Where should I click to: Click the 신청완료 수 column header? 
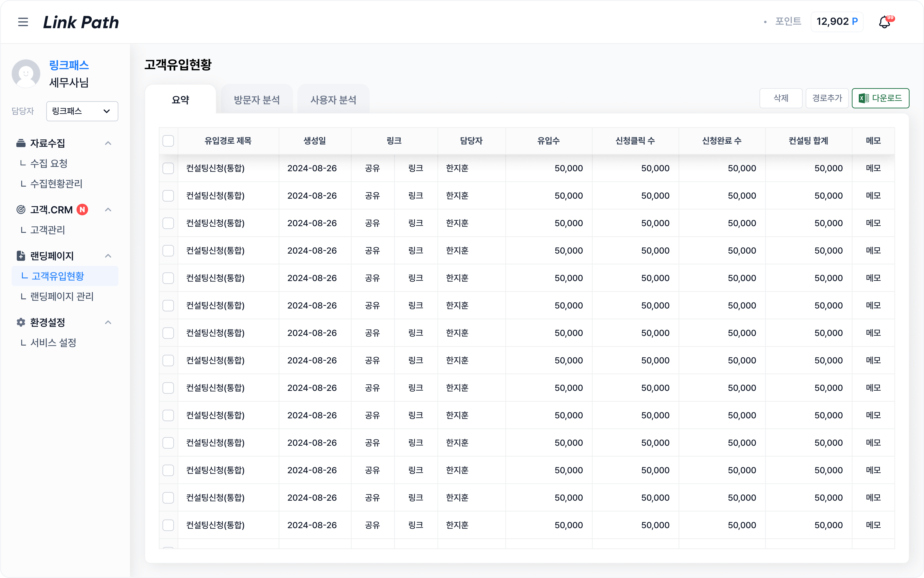[722, 141]
